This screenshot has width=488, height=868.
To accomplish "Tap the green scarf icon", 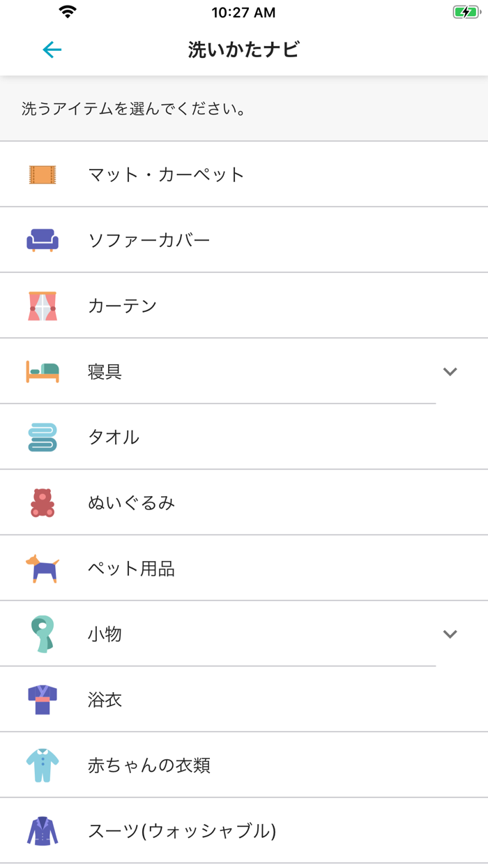I will [43, 634].
